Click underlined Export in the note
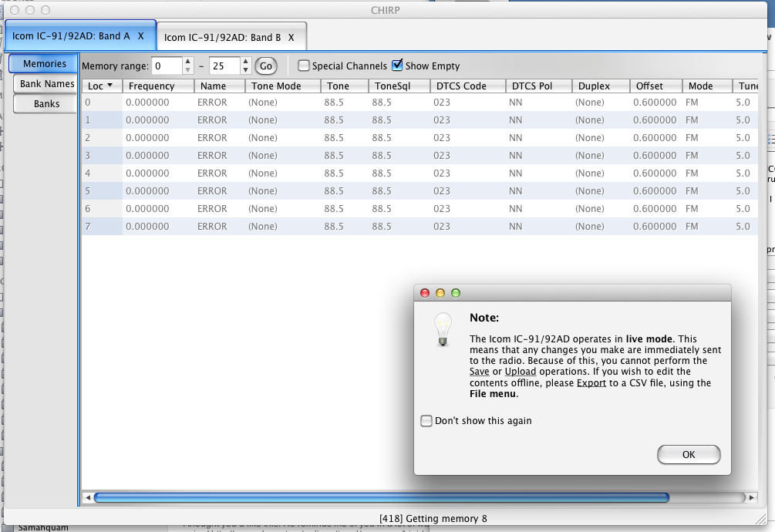This screenshot has width=775, height=532. tap(591, 383)
